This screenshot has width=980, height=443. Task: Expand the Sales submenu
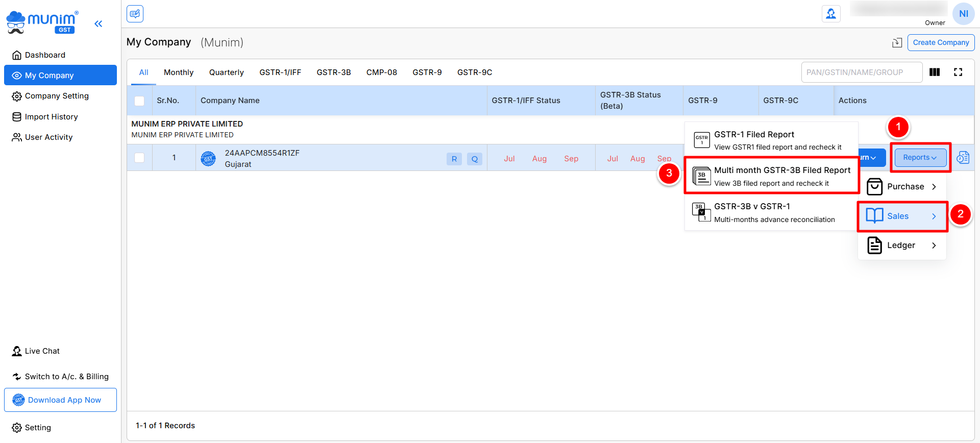point(902,216)
